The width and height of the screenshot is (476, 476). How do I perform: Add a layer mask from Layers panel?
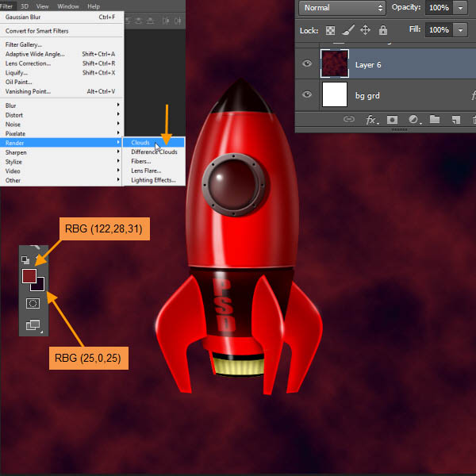click(392, 120)
